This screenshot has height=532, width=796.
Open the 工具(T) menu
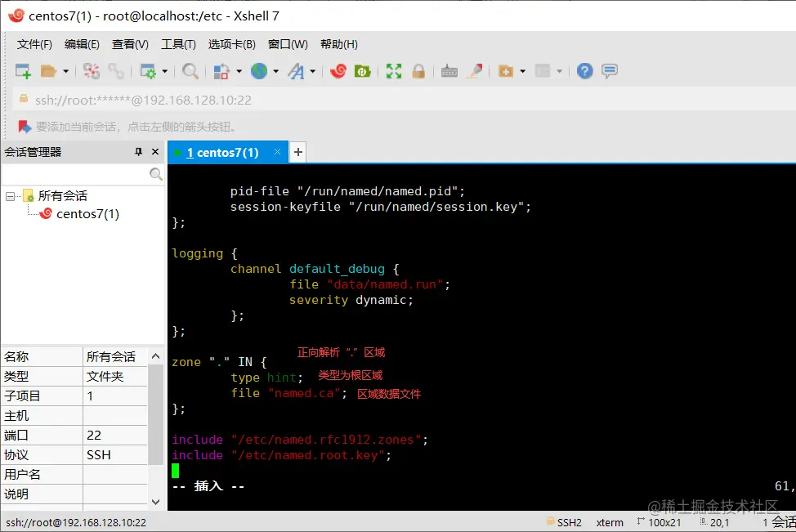pyautogui.click(x=178, y=45)
